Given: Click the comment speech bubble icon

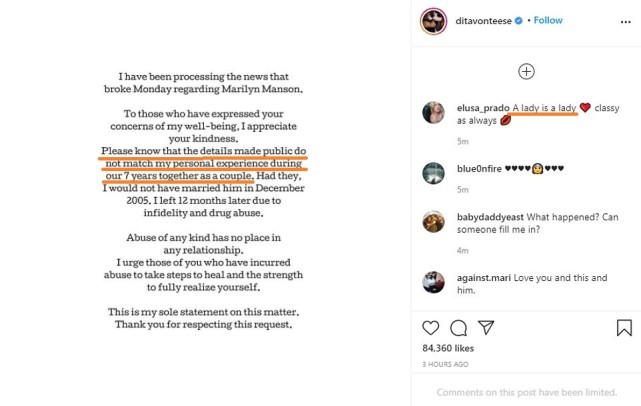Looking at the screenshot, I should [458, 328].
